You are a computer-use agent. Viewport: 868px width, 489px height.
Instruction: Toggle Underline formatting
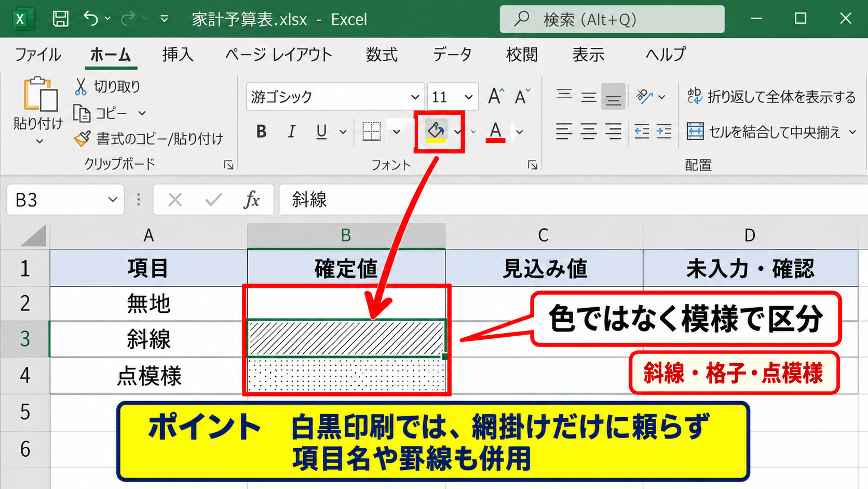321,131
